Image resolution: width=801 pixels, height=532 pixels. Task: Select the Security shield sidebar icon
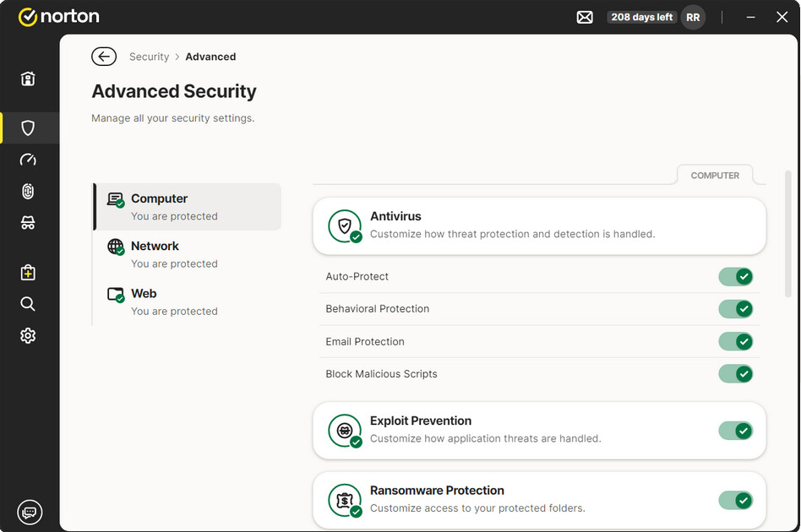click(28, 128)
